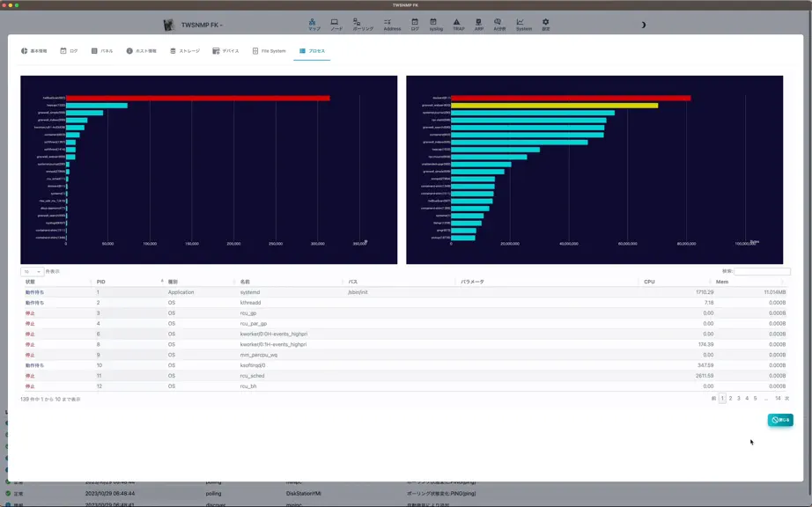812x507 pixels.
Task: Click the red top bar in CPU chart
Action: coord(198,98)
